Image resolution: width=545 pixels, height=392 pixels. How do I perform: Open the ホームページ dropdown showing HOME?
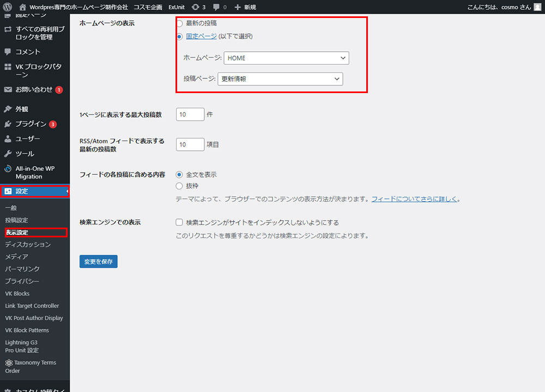point(286,58)
